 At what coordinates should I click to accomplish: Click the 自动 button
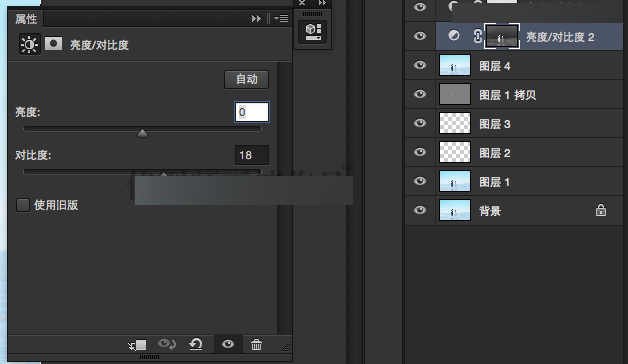point(246,79)
